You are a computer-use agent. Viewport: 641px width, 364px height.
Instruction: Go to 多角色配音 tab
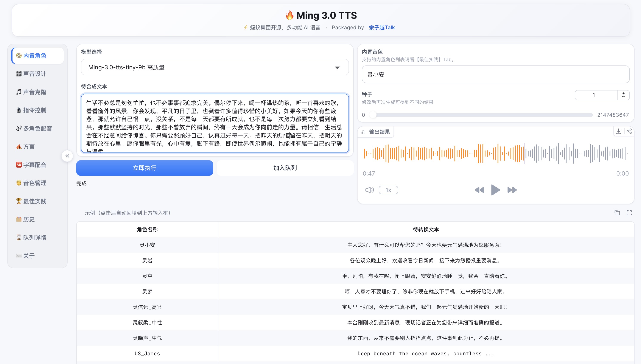37,129
